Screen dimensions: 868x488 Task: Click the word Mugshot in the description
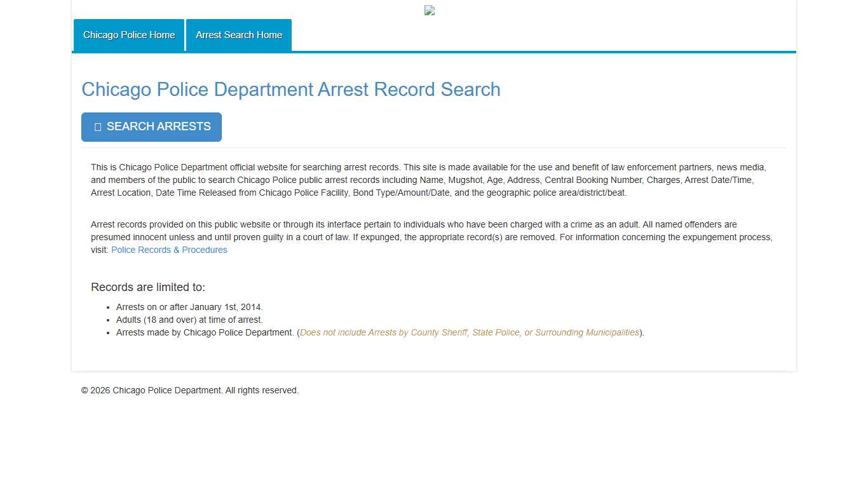click(x=466, y=180)
